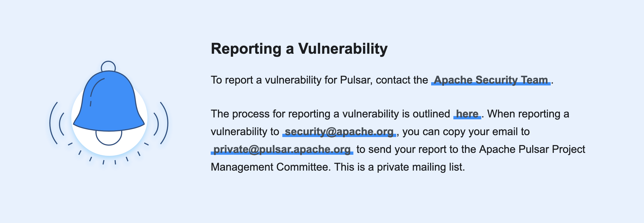Click the inner right sound wave arc

click(x=156, y=124)
